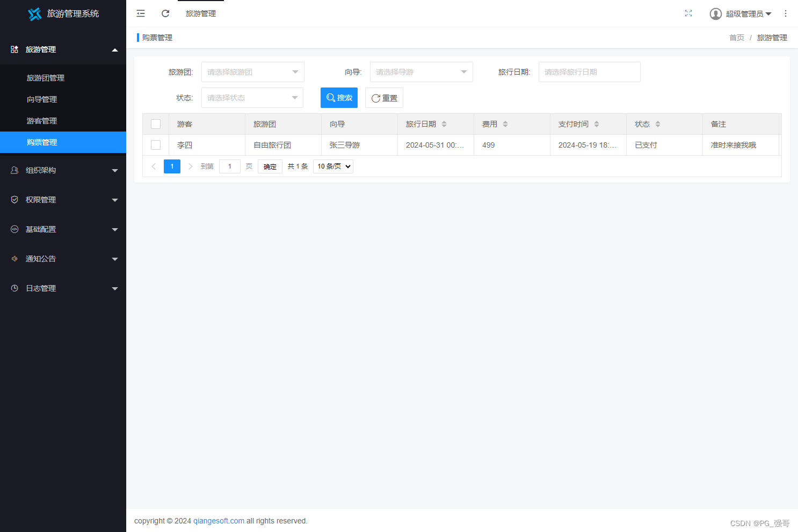Viewport: 798px width, 532px height.
Task: Click the 李四 visitor cell
Action: point(207,145)
